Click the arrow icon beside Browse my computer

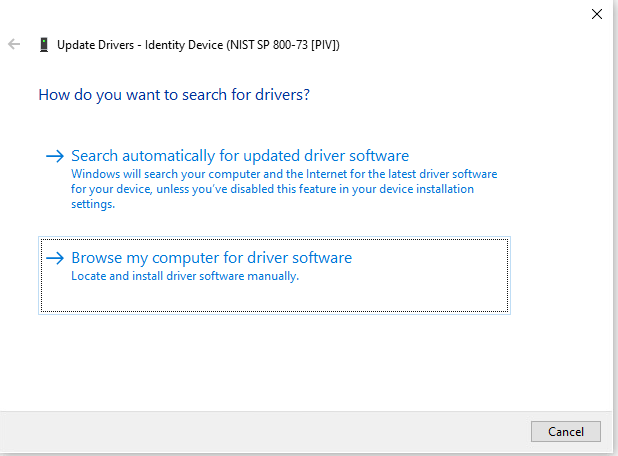coord(55,258)
